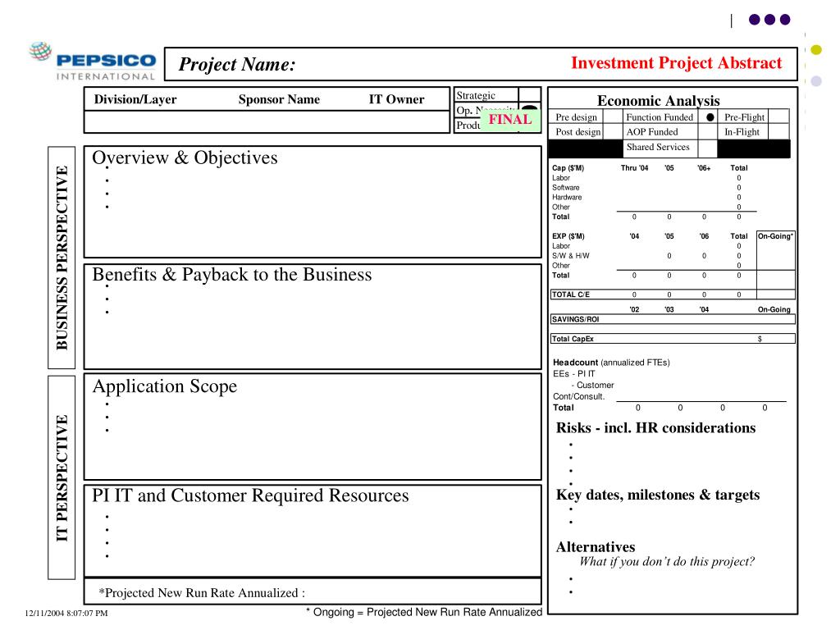The image size is (840, 630).
Task: Click the 'Thru '04' column header
Action: click(634, 167)
